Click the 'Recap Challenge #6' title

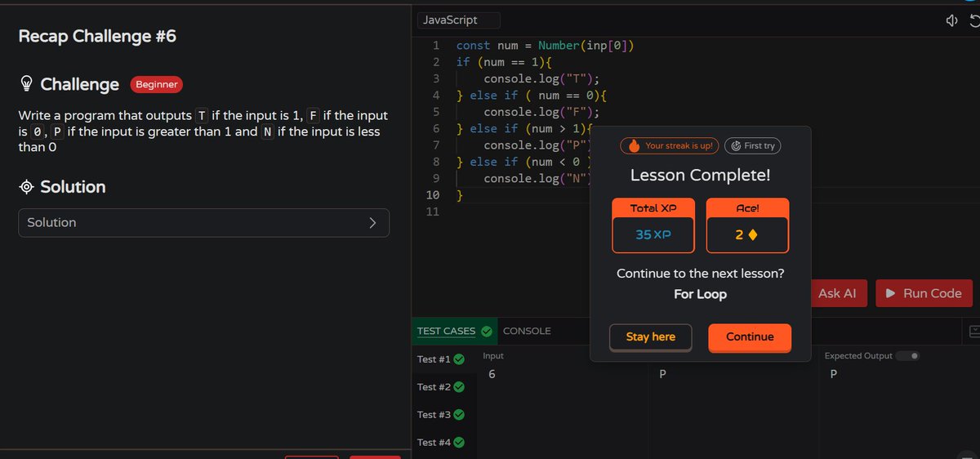click(x=97, y=37)
